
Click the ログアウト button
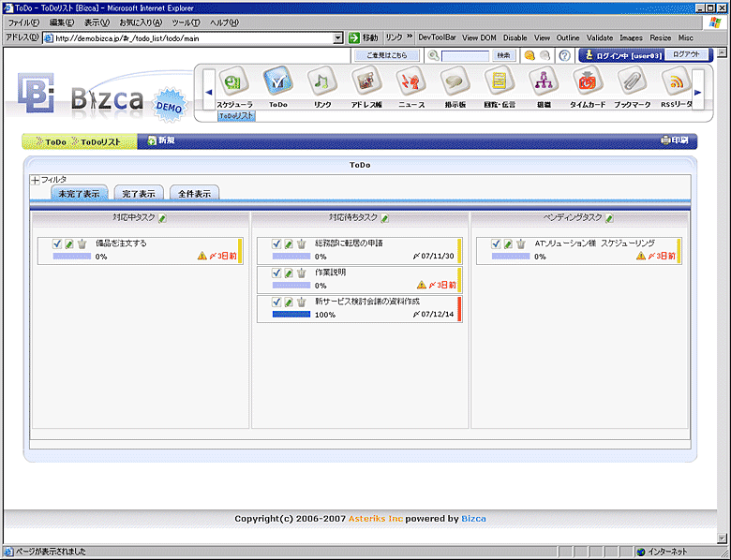[686, 54]
